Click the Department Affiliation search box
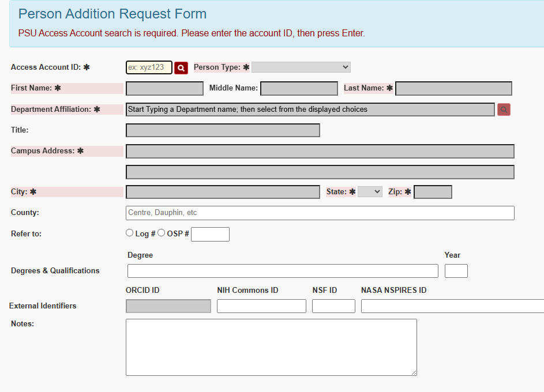This screenshot has width=544, height=392. point(310,110)
